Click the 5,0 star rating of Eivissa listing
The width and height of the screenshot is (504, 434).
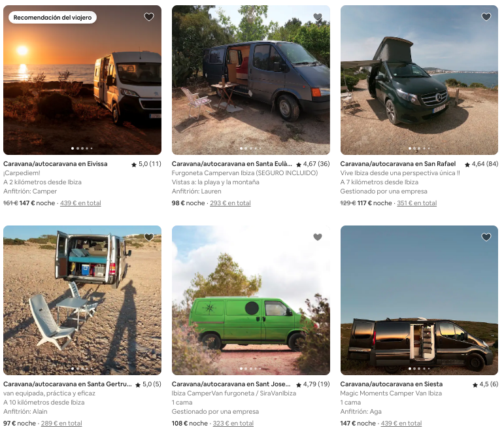tap(146, 164)
